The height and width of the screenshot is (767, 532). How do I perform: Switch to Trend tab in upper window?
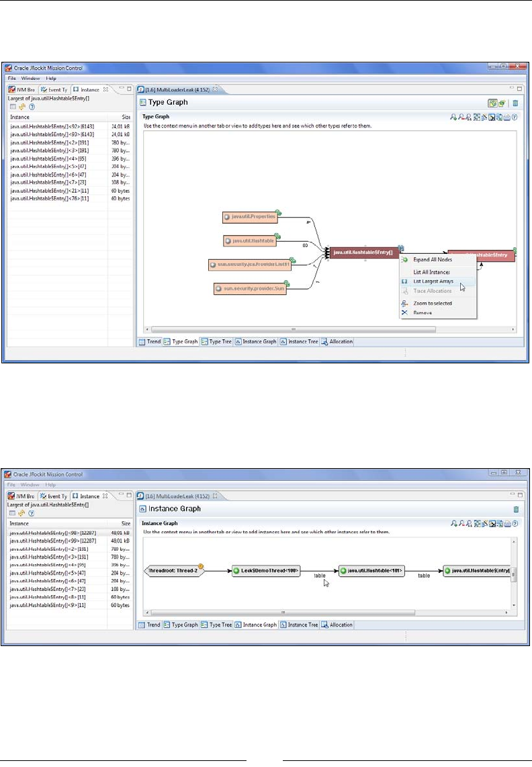[149, 341]
